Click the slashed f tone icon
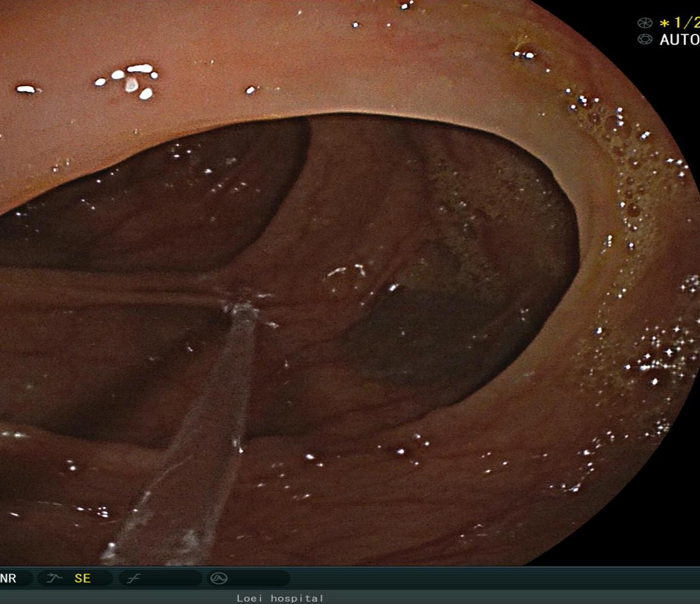This screenshot has height=604, width=700. point(134,578)
